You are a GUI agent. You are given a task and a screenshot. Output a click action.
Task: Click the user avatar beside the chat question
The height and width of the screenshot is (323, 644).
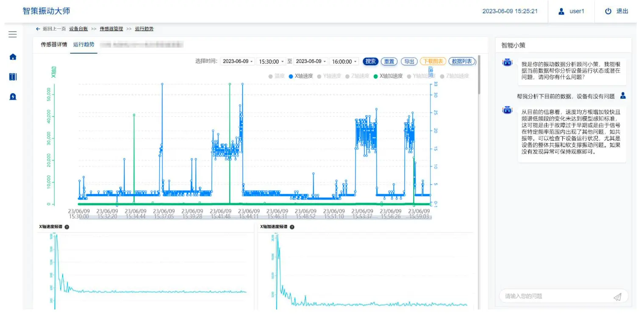coord(623,96)
